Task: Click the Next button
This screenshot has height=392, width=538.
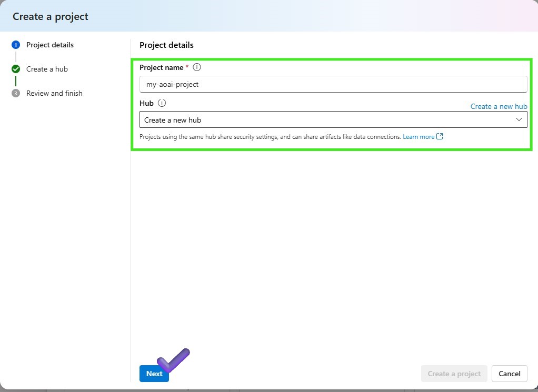Action: 154,374
